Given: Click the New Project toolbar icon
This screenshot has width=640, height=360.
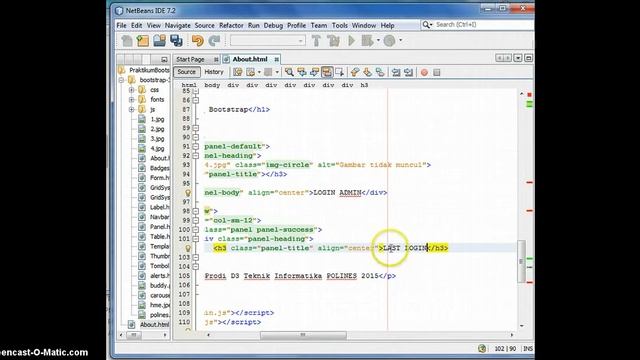Looking at the screenshot, I should (143, 40).
